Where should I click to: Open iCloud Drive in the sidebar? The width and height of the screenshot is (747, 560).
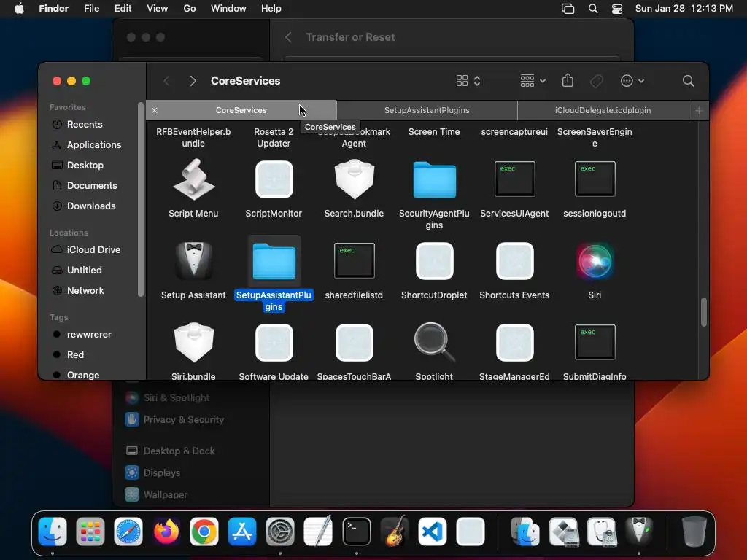pos(92,249)
